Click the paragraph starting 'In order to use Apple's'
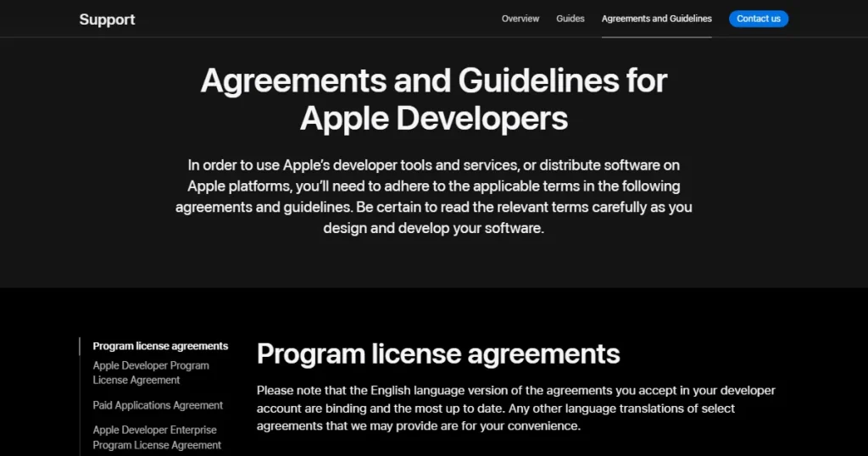Screen dimensions: 868x456 tap(433, 197)
